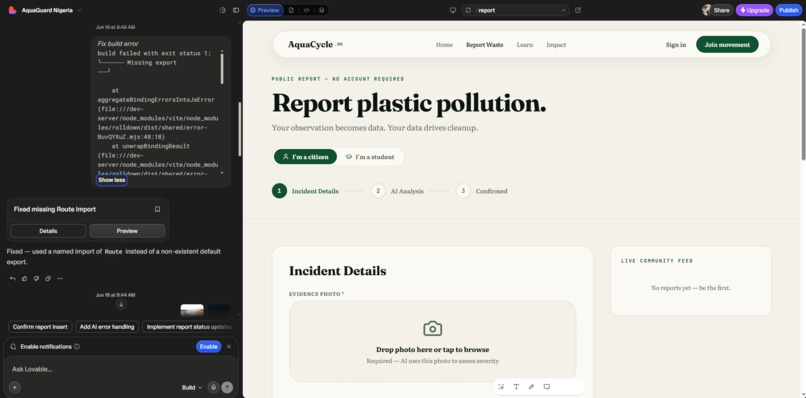Select the I'm a student option
Screen dimensions: 806x398
tap(370, 157)
